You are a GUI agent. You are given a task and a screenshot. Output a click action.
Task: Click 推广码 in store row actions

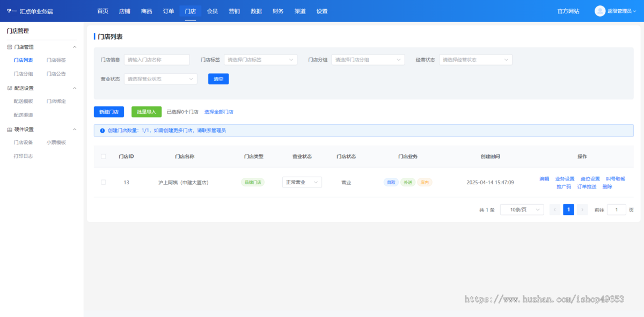point(563,186)
